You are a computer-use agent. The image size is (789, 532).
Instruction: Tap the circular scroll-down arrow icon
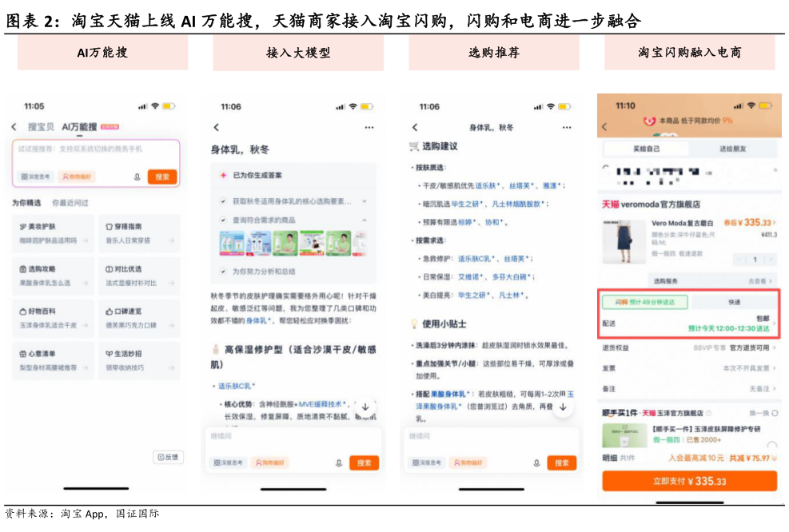[x=366, y=407]
